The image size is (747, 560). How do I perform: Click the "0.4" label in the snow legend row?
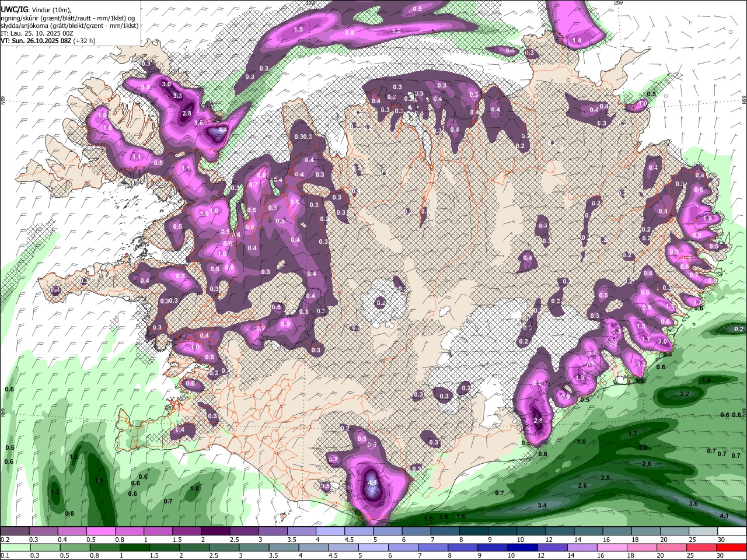(x=62, y=540)
